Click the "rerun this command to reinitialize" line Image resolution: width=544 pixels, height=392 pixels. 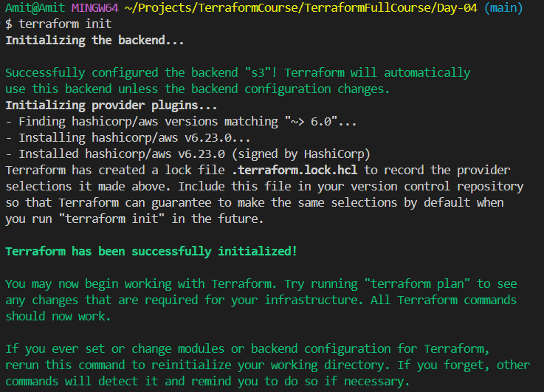pos(267,365)
